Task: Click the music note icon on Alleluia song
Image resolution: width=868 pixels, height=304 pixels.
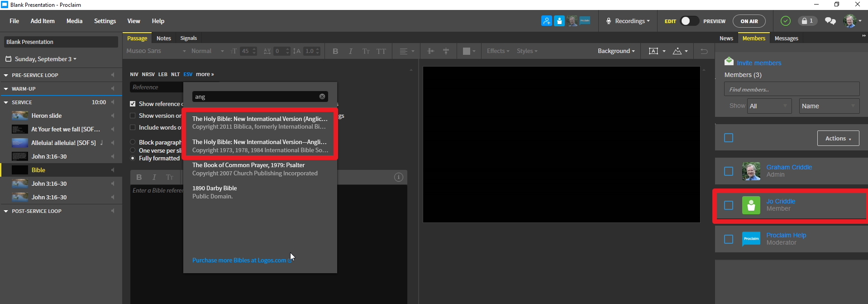Action: pos(101,143)
